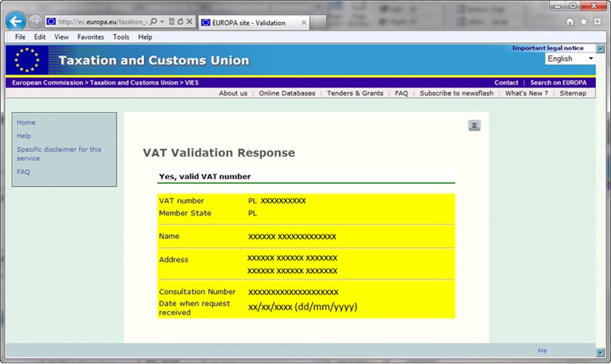Click the Member State value PL

[x=252, y=214]
